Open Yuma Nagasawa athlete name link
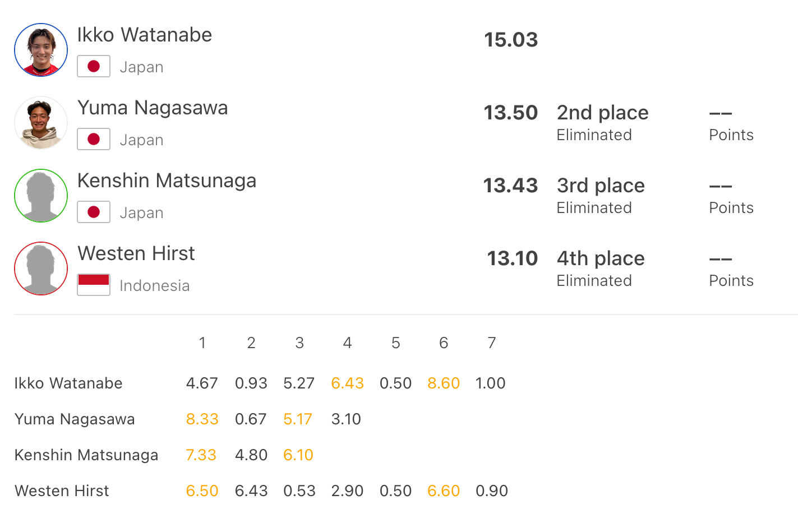The image size is (798, 532). point(153,108)
